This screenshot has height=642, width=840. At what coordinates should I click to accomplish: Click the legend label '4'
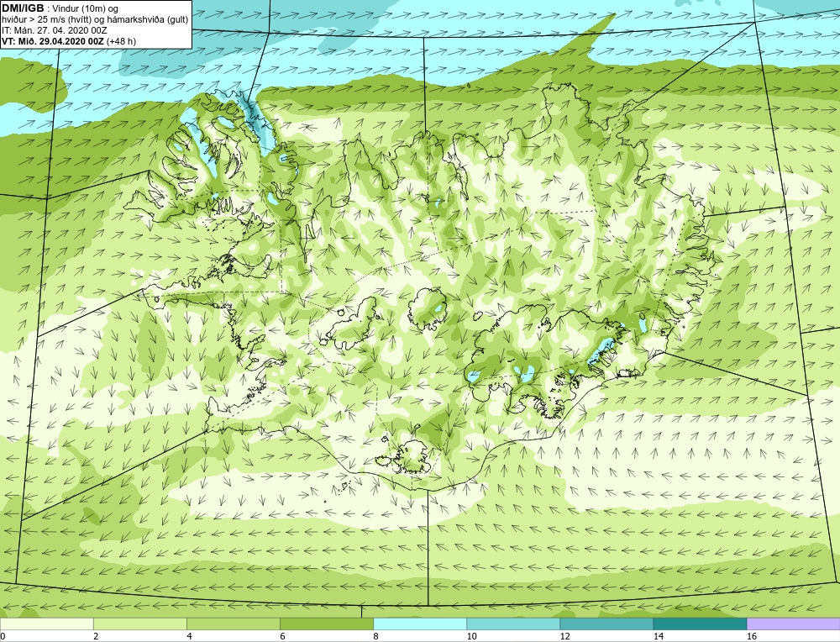189,636
